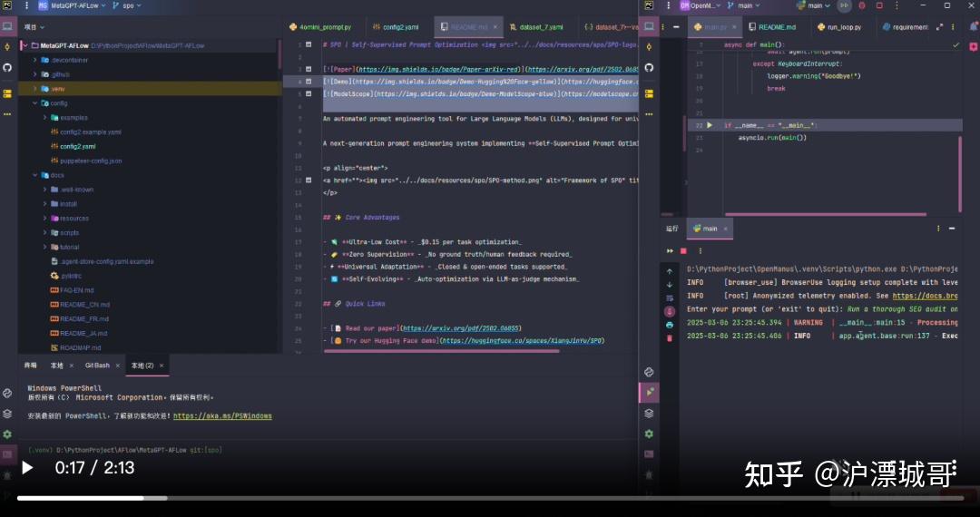Screen dimensions: 980x517
Task: Seek along the video progress bar
Action: 490,498
